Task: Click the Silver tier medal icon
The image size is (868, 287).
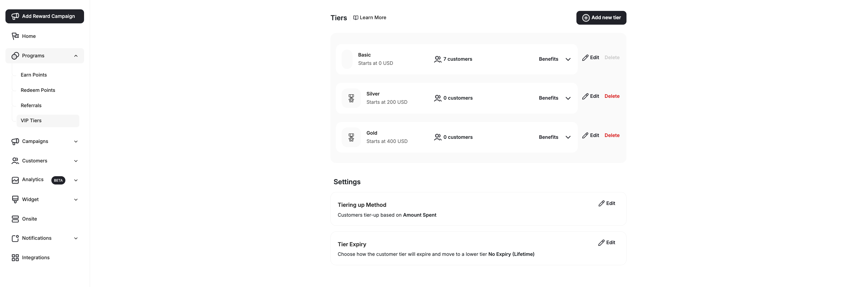Action: [x=351, y=98]
